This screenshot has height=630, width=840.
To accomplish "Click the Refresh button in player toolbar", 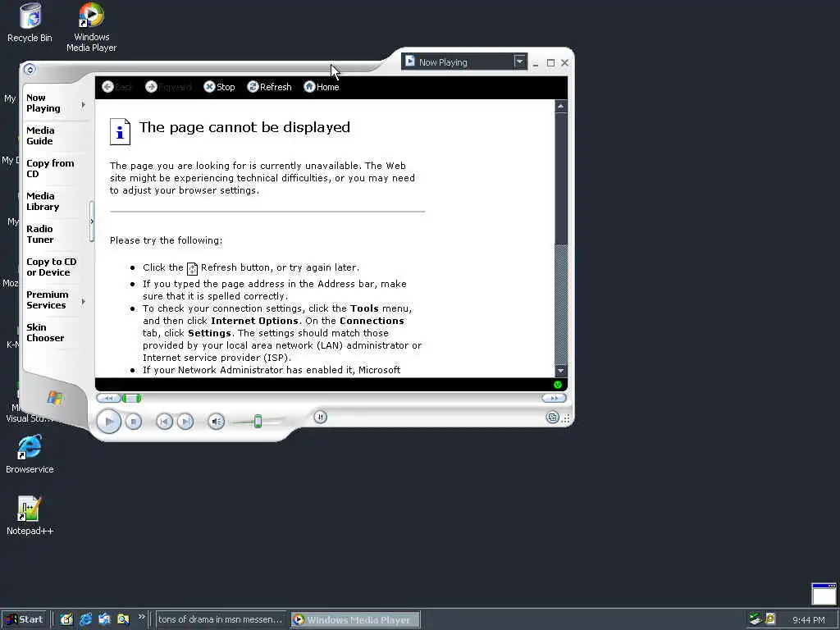I will 269,87.
